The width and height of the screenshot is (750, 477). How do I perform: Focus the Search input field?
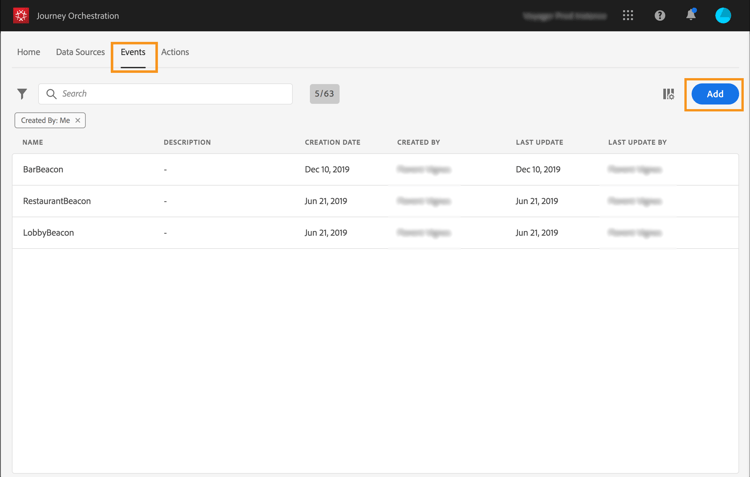[x=165, y=94]
